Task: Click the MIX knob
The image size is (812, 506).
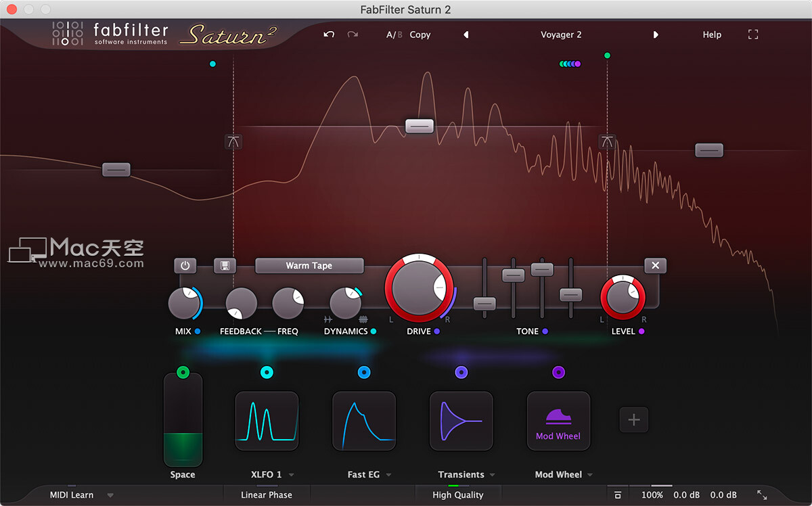Action: (x=183, y=303)
